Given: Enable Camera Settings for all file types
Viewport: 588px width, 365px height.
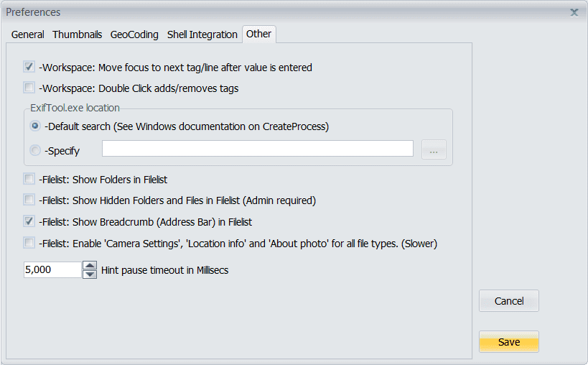Looking at the screenshot, I should click(x=29, y=244).
